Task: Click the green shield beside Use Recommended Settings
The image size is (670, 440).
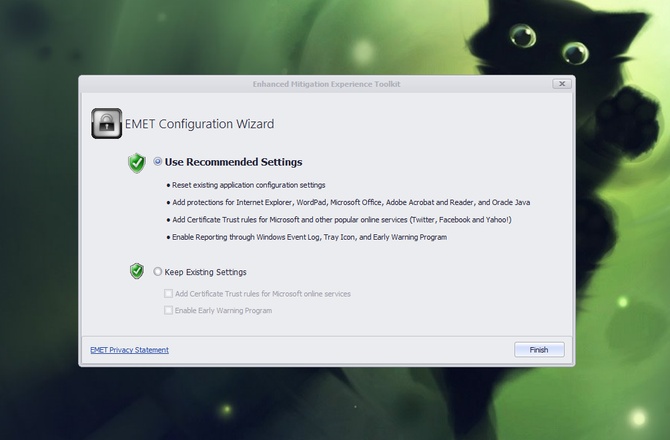Action: (x=137, y=162)
